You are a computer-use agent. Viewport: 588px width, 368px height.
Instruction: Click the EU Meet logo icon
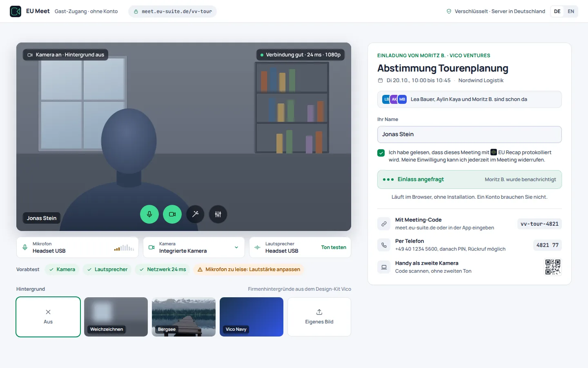tap(16, 11)
